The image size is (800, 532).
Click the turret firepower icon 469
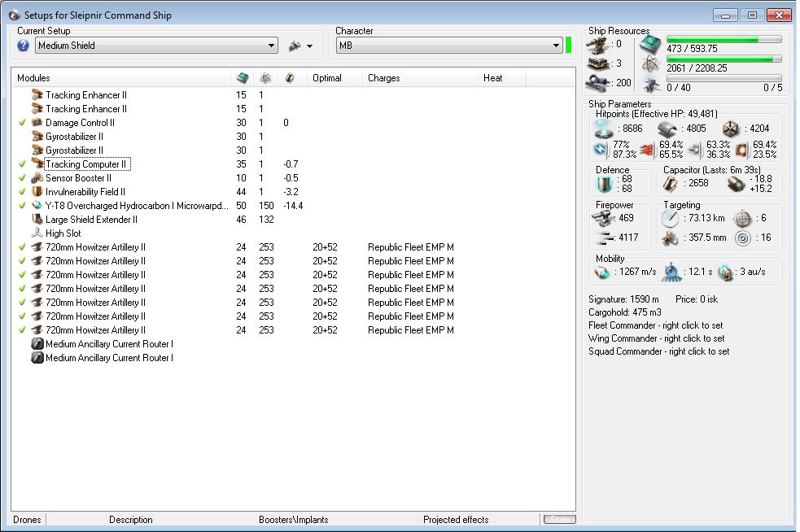click(603, 218)
